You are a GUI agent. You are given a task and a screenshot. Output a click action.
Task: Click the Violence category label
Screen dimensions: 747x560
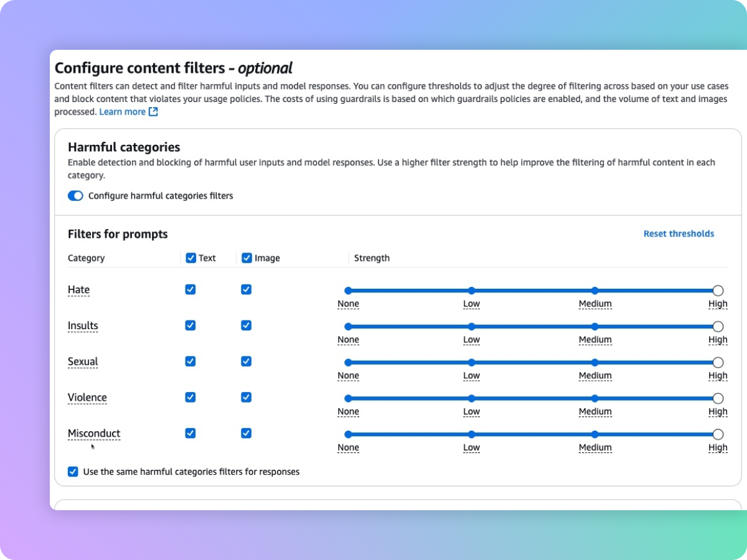[x=87, y=398]
